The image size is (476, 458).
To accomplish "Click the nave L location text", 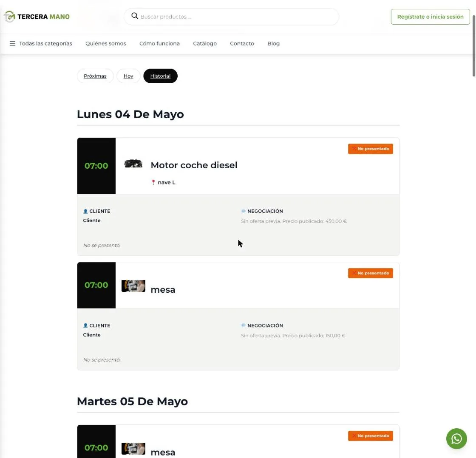I will tap(167, 182).
